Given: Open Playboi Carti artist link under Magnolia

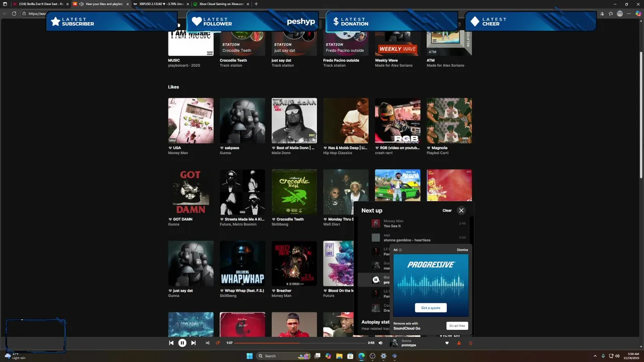Looking at the screenshot, I should coord(437,153).
